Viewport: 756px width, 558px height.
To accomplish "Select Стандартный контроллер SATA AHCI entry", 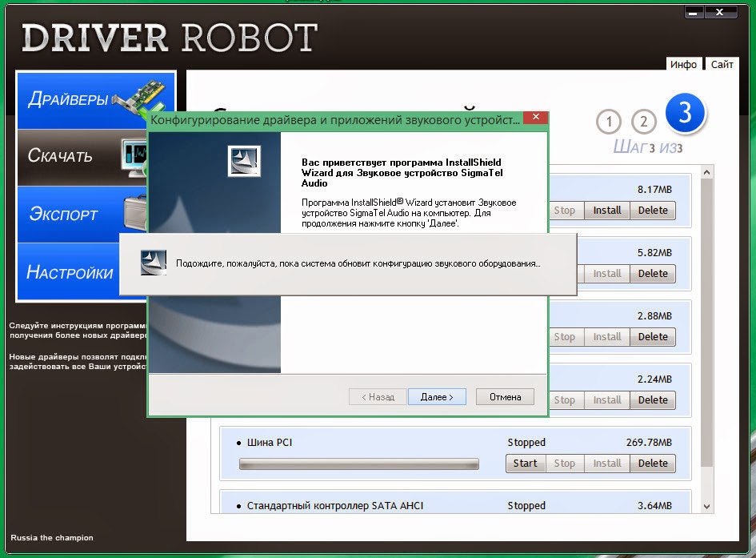I will 335,505.
